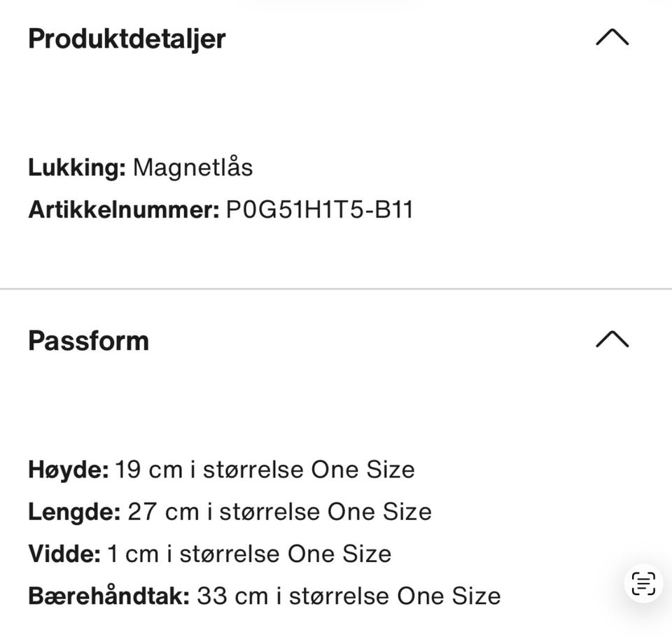Click the divider line above Passform

point(336,289)
